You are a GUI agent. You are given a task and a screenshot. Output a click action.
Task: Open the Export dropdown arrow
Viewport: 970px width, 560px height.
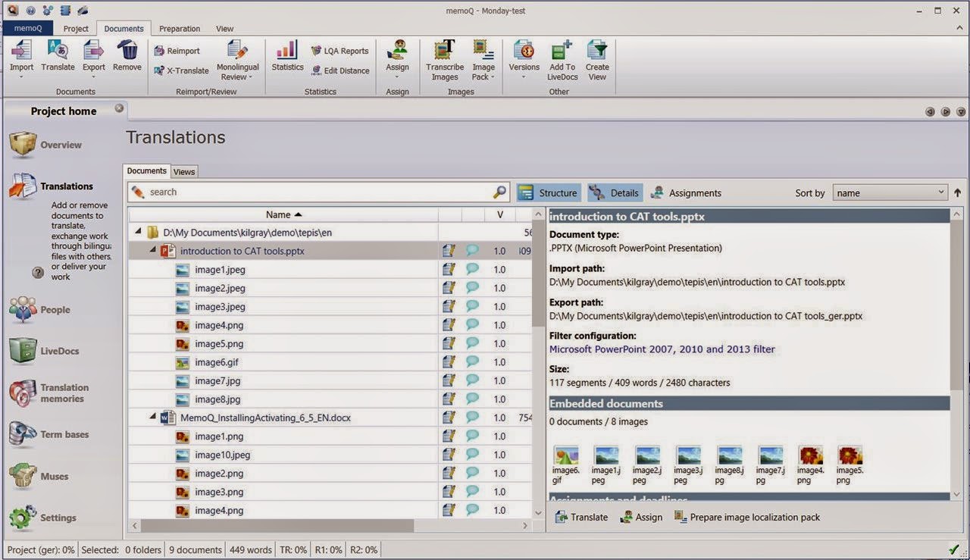point(94,77)
